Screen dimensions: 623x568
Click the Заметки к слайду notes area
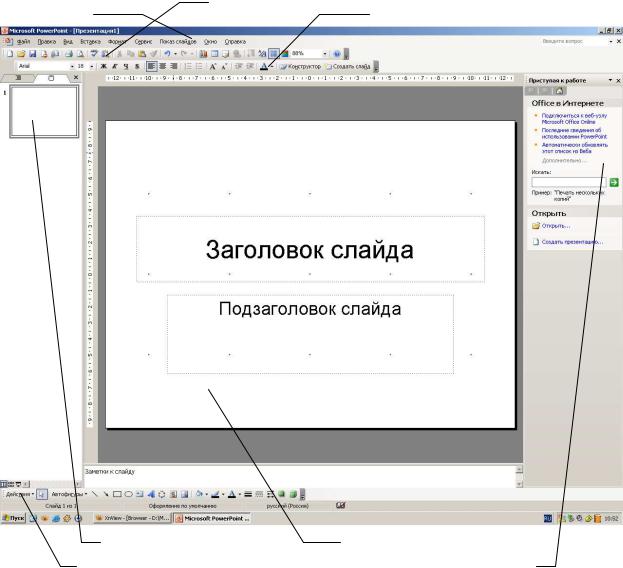(x=300, y=475)
